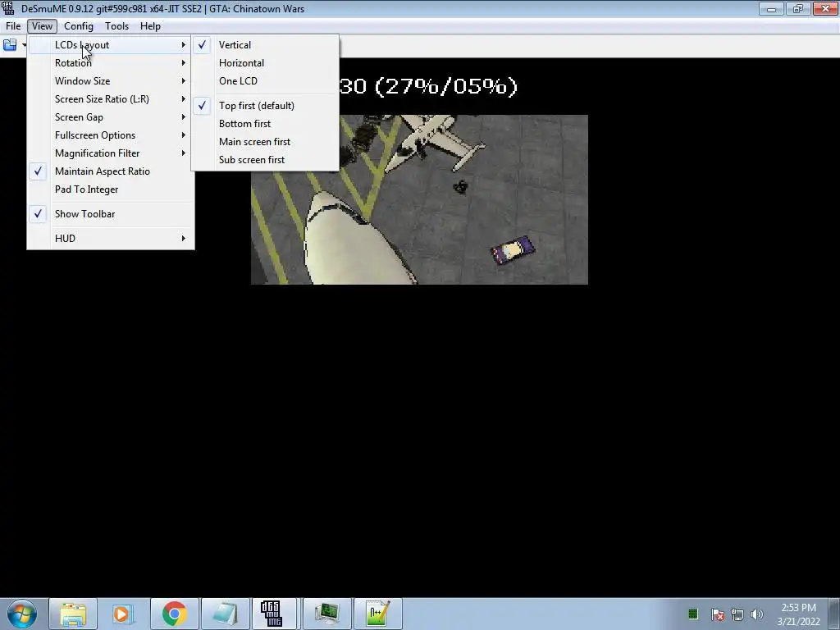Open the media player taskbar icon
This screenshot has height=630, width=840.
123,614
